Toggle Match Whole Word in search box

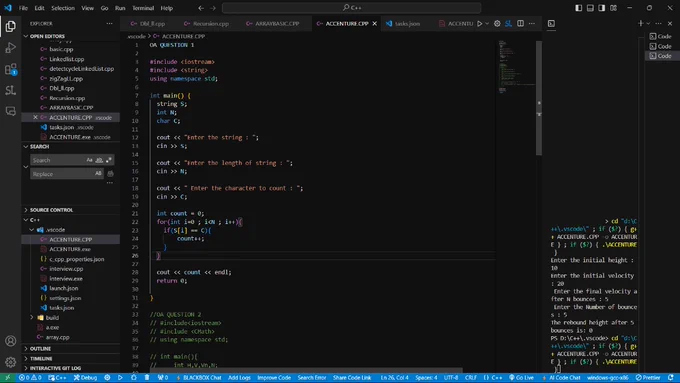tap(99, 160)
